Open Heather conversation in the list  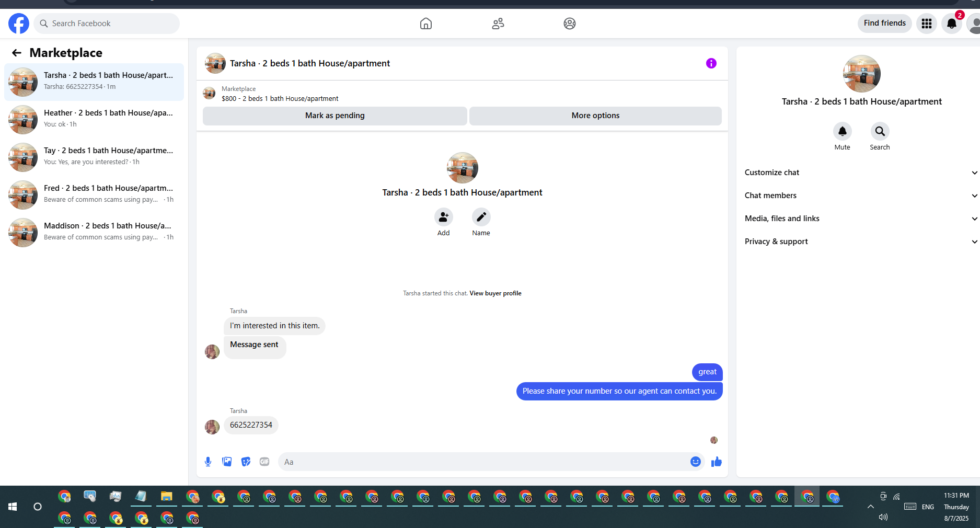point(94,119)
